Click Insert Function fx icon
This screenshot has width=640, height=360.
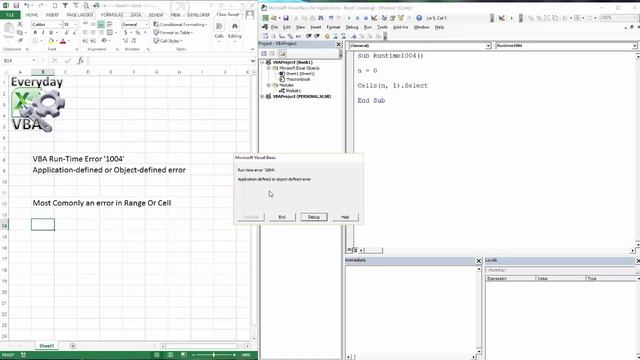(x=80, y=61)
